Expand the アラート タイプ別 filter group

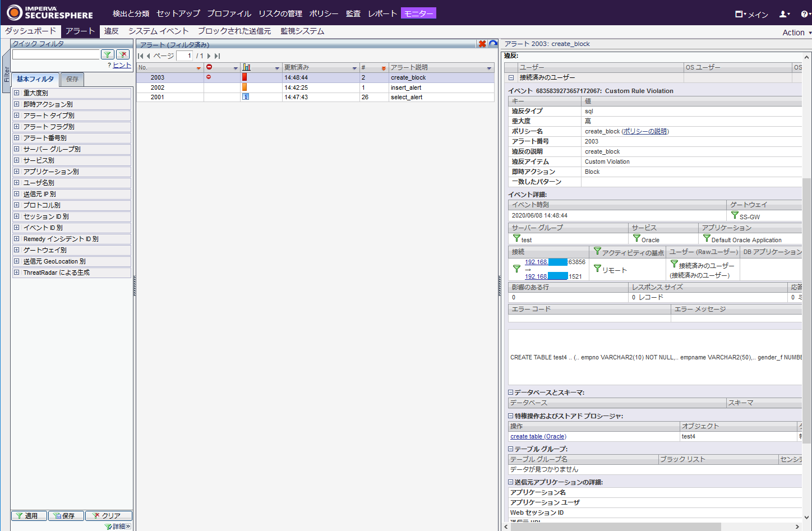pos(17,116)
